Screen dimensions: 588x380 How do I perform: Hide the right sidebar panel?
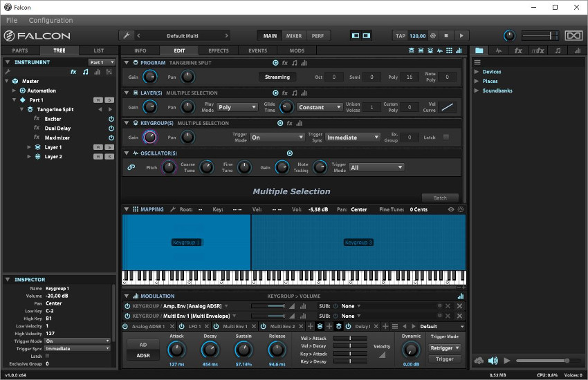coord(367,35)
